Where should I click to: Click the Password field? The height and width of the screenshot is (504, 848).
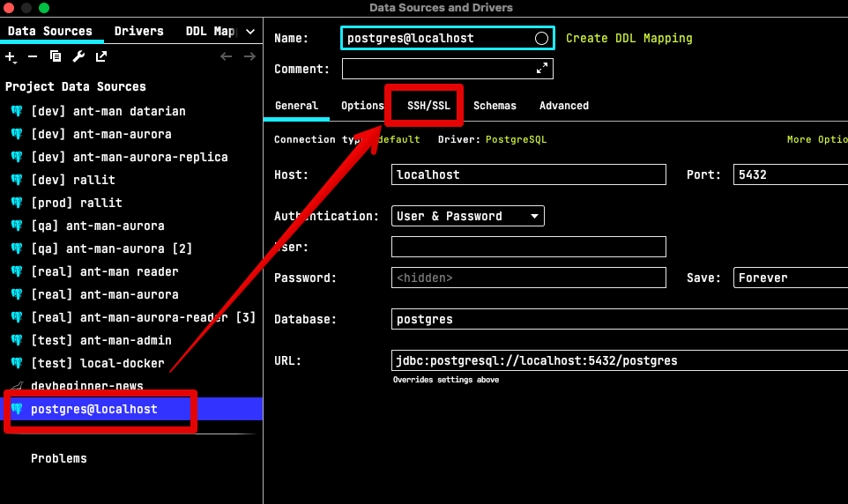[x=528, y=278]
